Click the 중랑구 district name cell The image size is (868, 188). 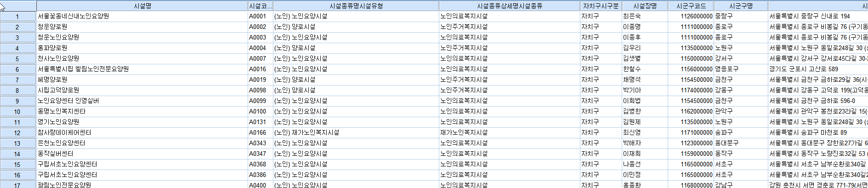click(x=741, y=16)
